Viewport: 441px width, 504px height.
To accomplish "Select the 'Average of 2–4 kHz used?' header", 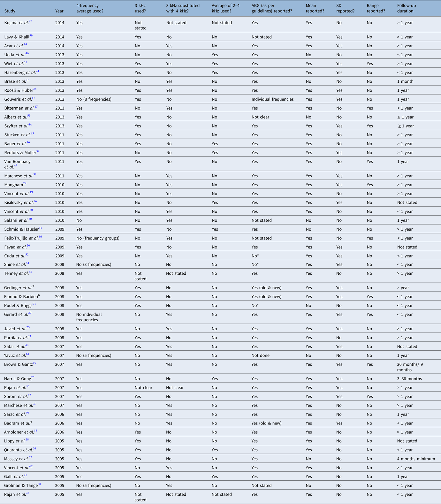I will (x=226, y=8).
